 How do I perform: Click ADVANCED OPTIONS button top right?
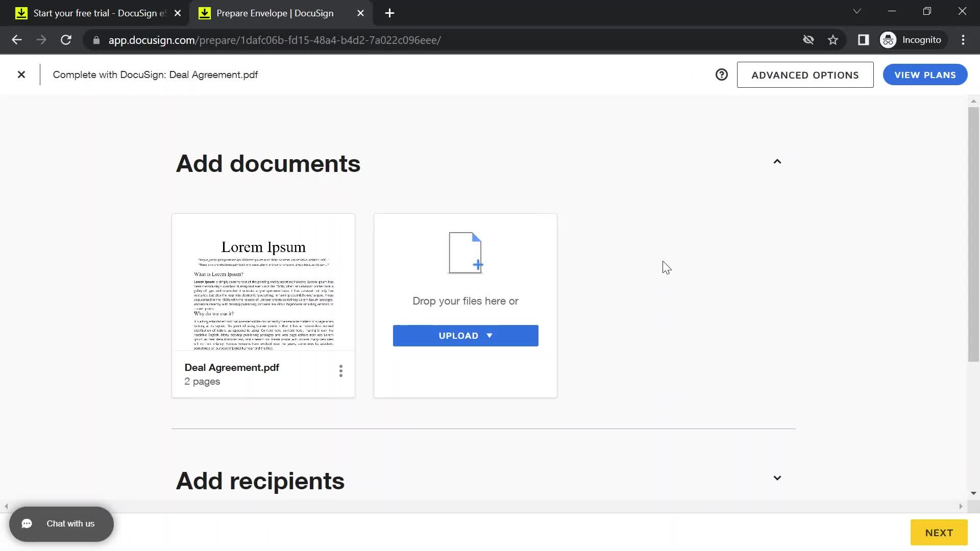[x=805, y=74]
